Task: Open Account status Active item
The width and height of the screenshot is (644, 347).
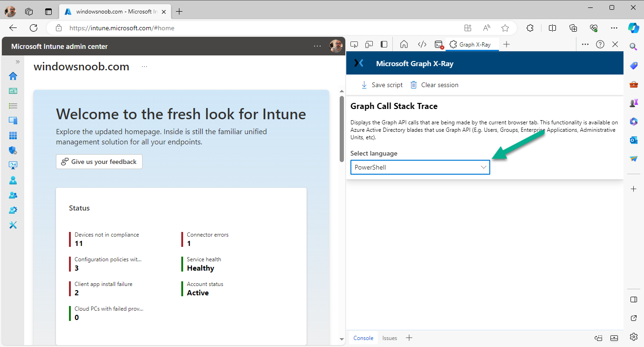Action: [x=205, y=289]
